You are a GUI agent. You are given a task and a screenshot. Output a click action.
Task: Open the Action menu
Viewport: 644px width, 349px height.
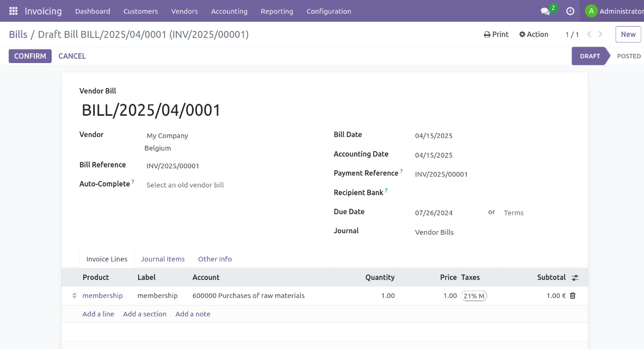point(534,34)
